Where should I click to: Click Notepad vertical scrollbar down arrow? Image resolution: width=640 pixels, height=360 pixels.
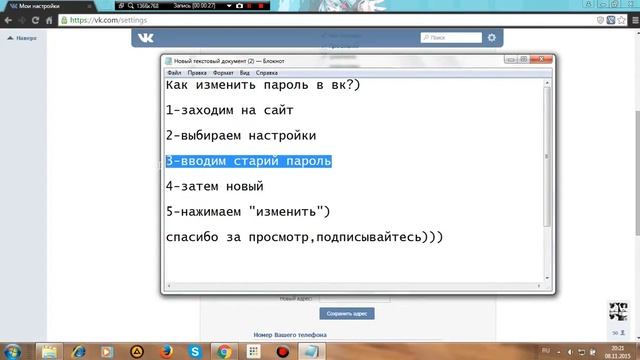click(x=547, y=278)
